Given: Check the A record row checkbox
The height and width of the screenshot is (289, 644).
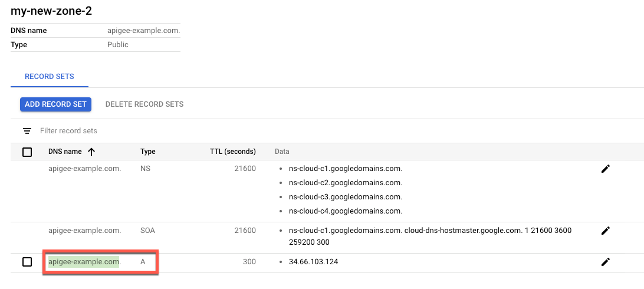Looking at the screenshot, I should (x=27, y=262).
